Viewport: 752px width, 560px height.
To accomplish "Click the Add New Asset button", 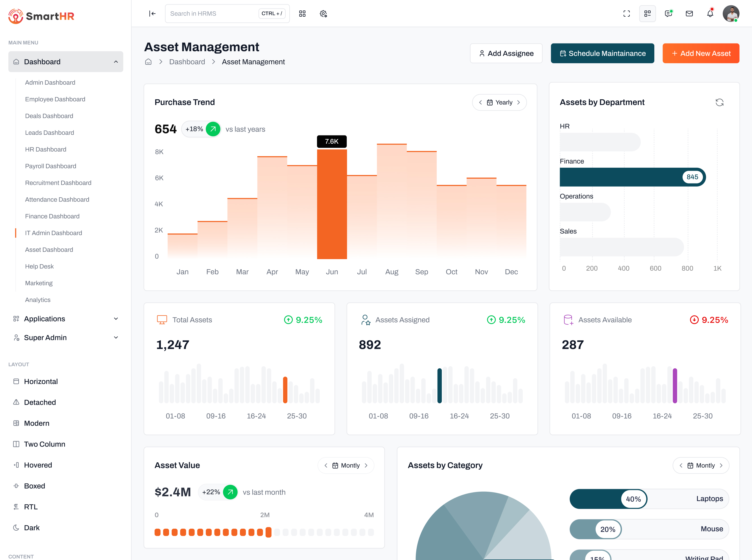I will click(x=701, y=53).
